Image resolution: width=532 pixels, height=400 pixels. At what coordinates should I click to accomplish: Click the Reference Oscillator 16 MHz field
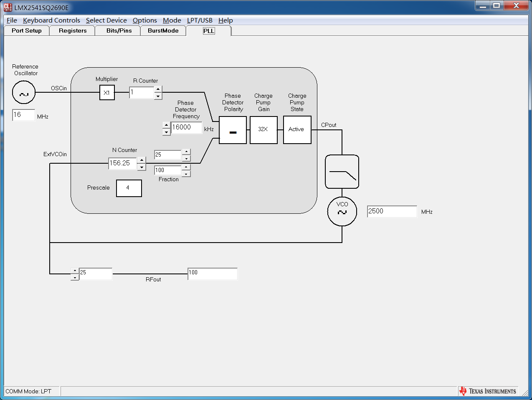click(x=23, y=115)
